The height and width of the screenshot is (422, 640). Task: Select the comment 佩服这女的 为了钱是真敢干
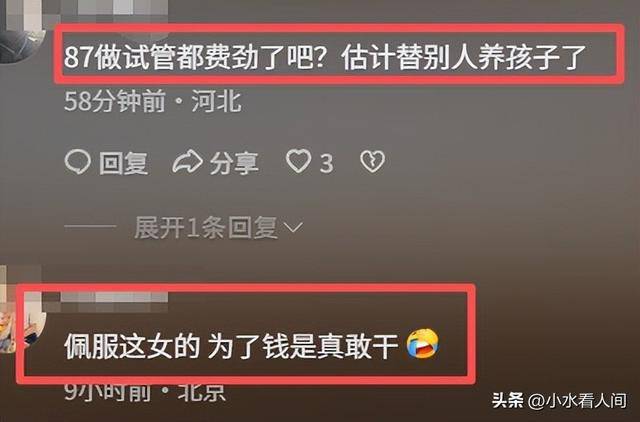231,346
